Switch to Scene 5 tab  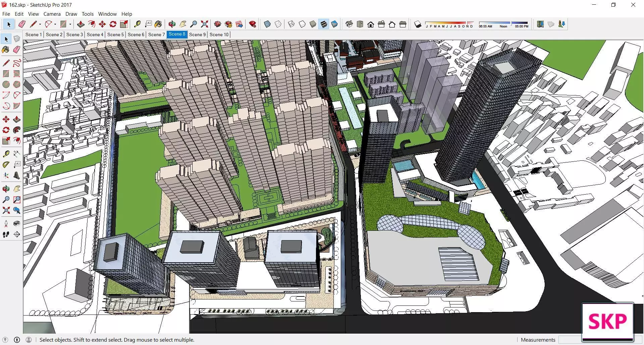click(x=115, y=34)
